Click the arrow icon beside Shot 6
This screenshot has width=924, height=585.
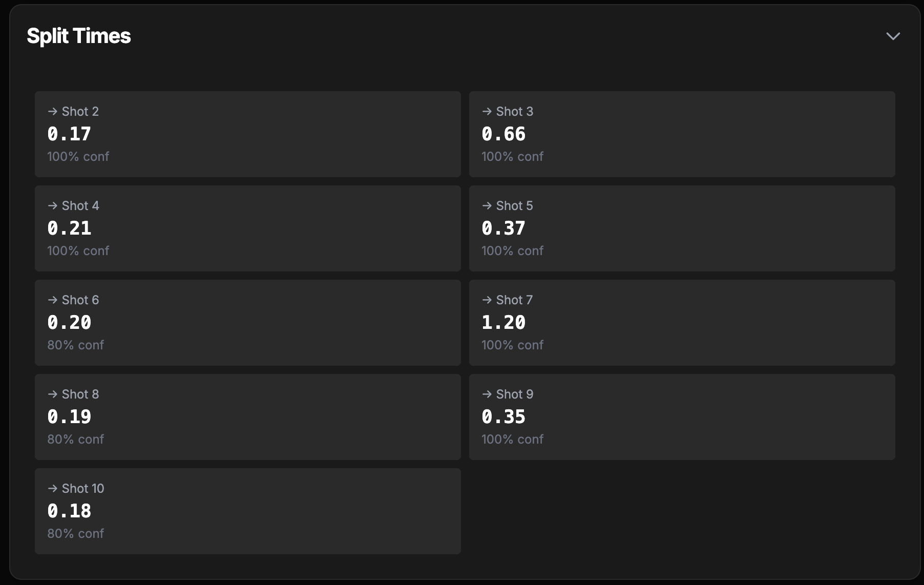pos(52,300)
